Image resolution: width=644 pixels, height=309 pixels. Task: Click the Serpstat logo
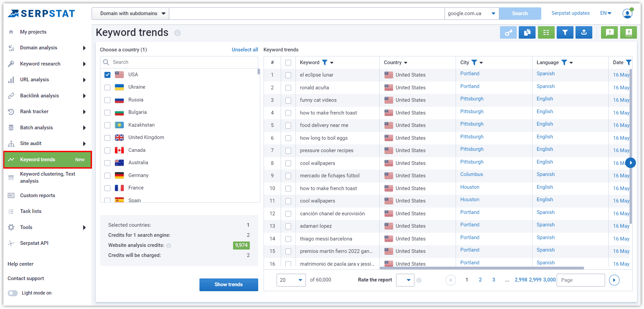pyautogui.click(x=41, y=13)
